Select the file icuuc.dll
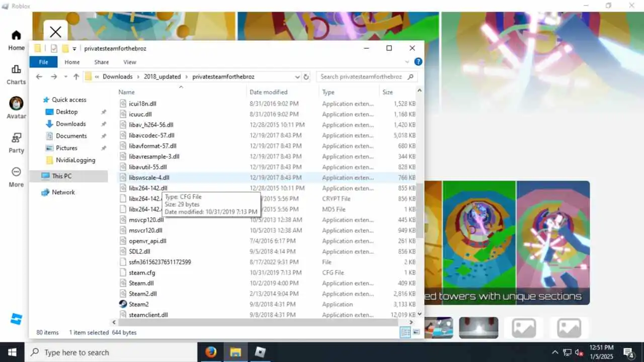This screenshot has height=362, width=644. tap(140, 114)
